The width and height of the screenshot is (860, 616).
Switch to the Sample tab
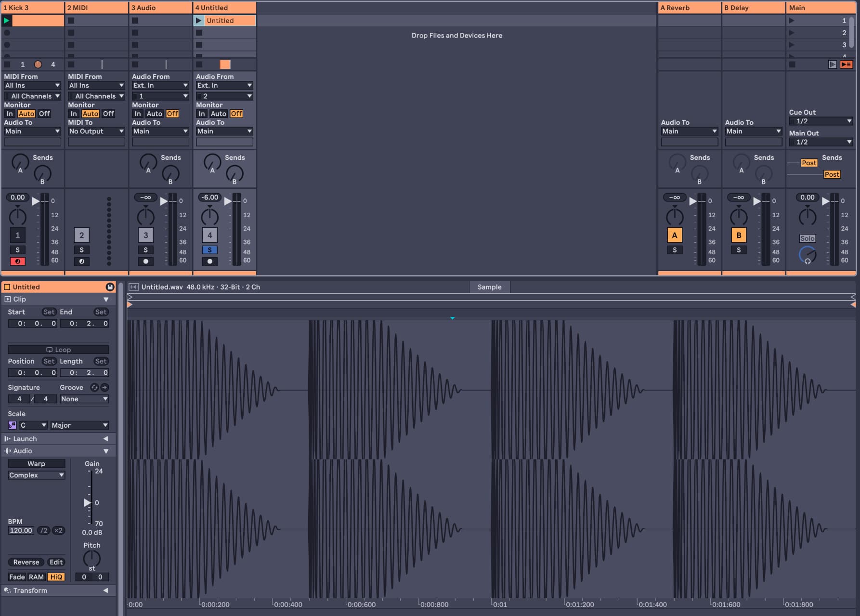click(x=489, y=287)
